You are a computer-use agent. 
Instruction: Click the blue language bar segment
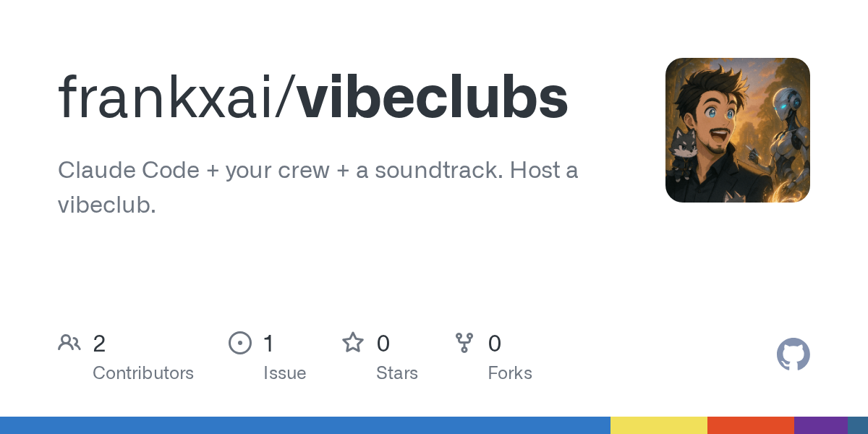pos(305,425)
